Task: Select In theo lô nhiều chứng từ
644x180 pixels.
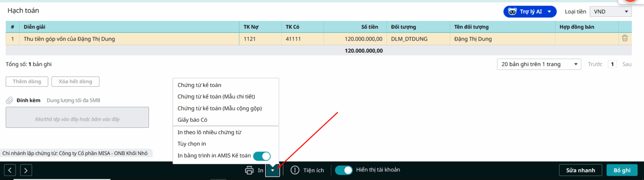Action: (x=209, y=132)
